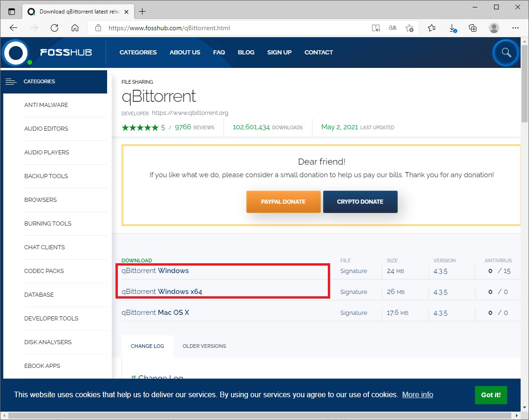Open browser Settings and more menu
The height and width of the screenshot is (420, 529).
click(515, 28)
